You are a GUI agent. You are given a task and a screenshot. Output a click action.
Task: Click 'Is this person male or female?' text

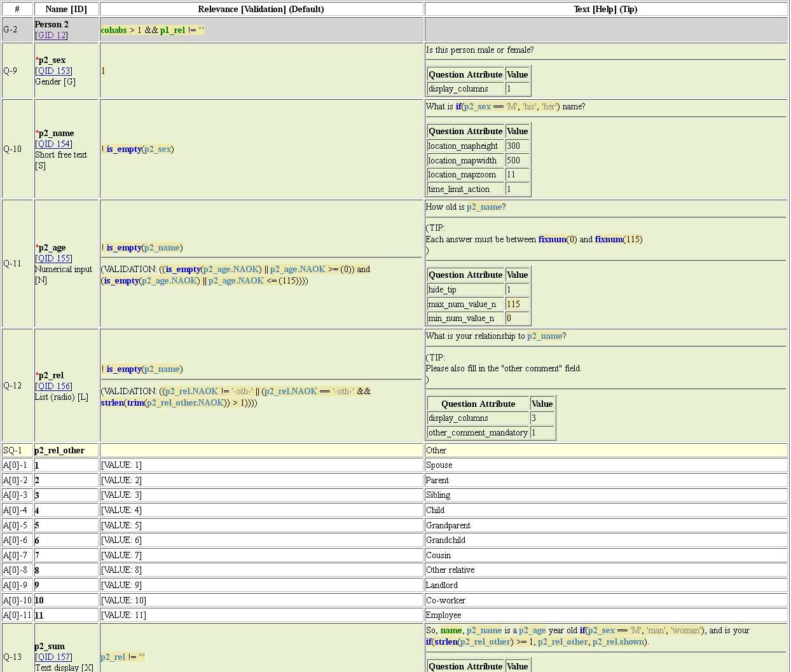pyautogui.click(x=479, y=50)
